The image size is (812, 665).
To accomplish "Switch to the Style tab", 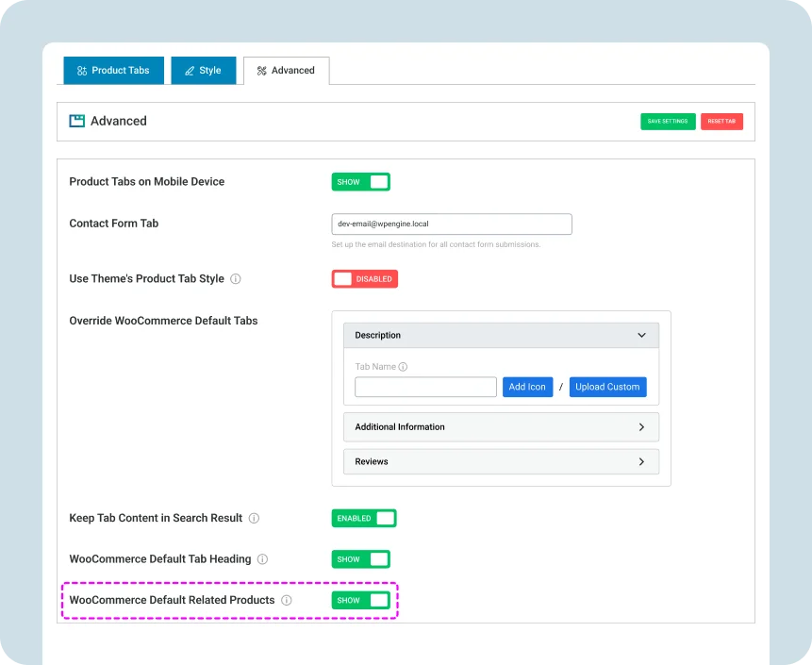I will (x=203, y=71).
